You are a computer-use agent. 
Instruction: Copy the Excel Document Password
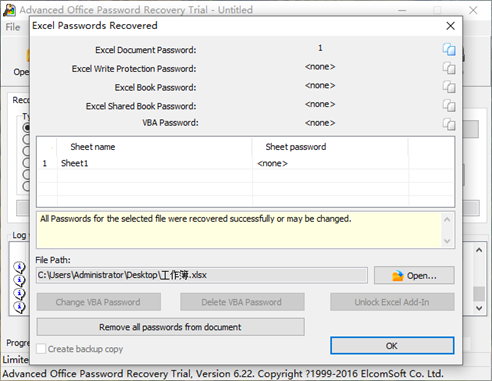click(x=449, y=49)
